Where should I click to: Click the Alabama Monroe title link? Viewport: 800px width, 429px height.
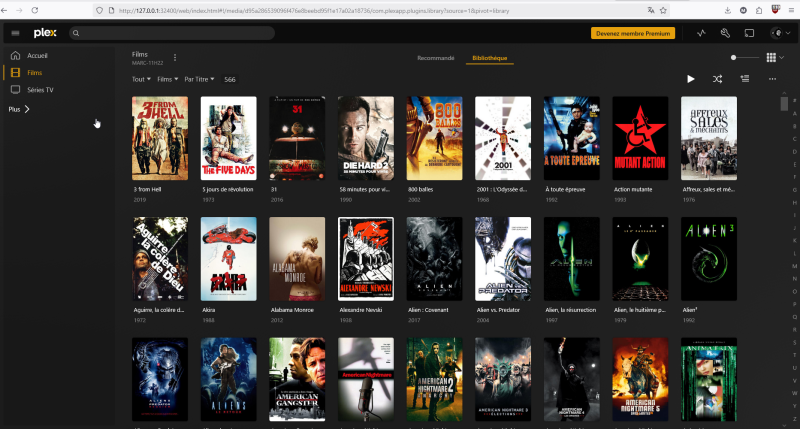pos(292,310)
